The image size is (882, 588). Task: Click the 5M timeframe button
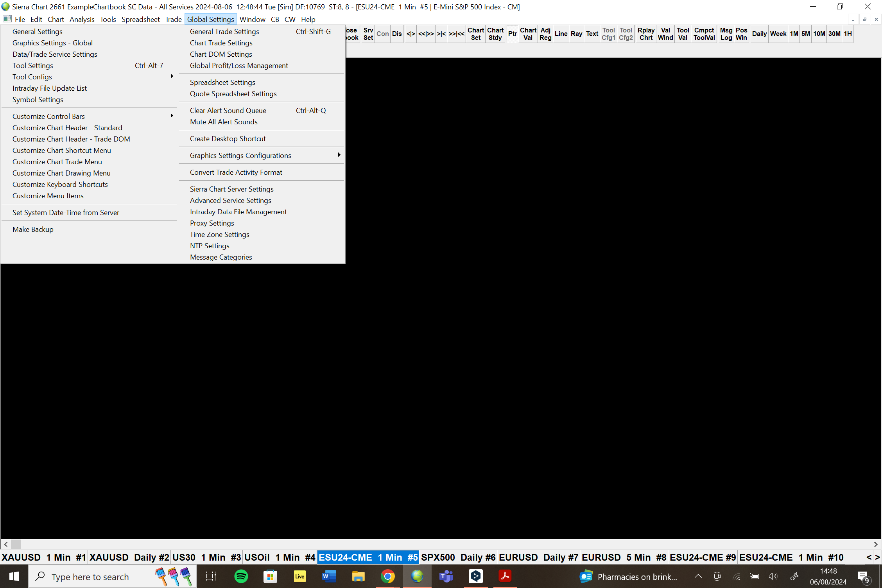click(805, 34)
